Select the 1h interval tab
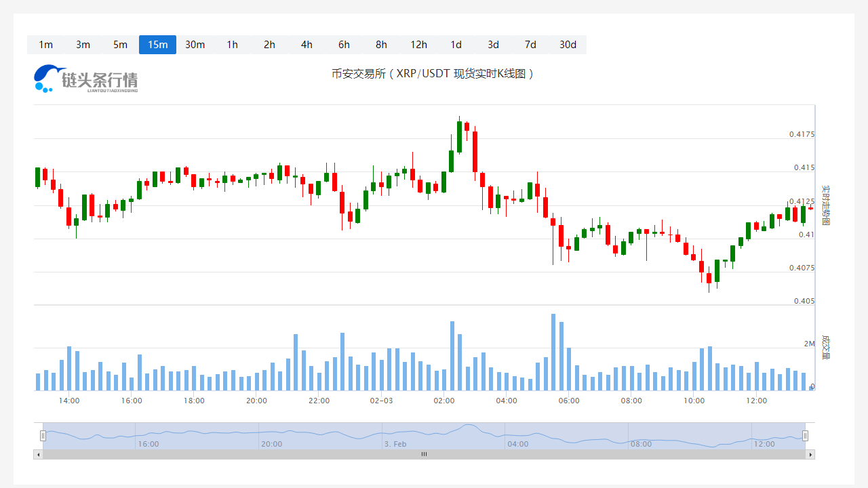The width and height of the screenshot is (868, 488). pyautogui.click(x=232, y=45)
